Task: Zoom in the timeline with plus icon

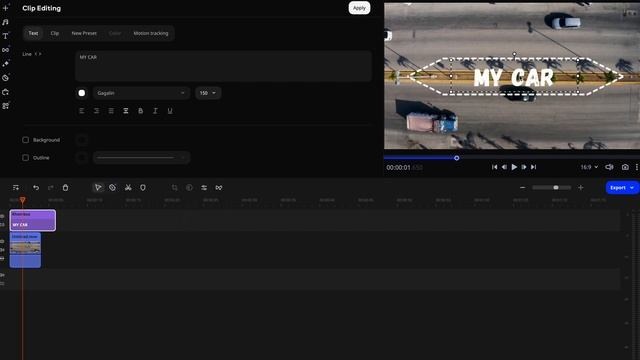Action: click(x=581, y=187)
